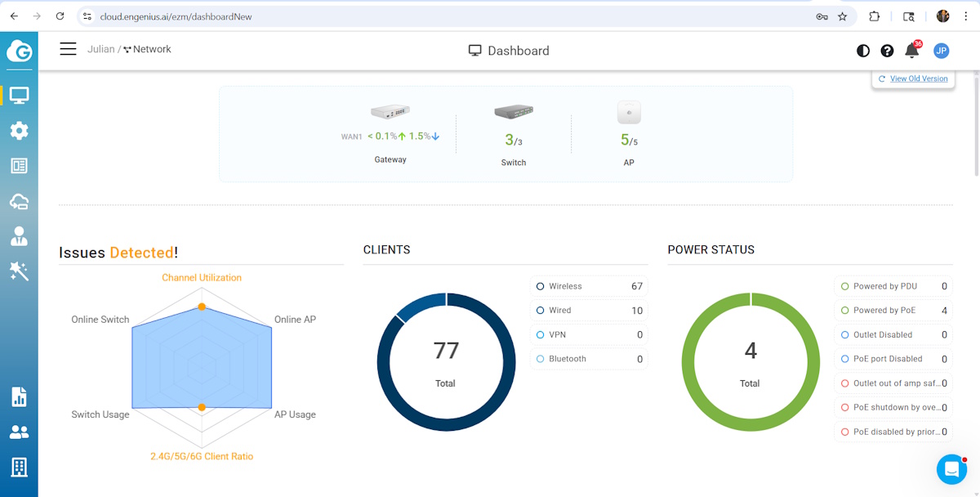Viewport: 980px width, 497px height.
Task: Open the report chart sidebar icon
Action: (x=19, y=397)
